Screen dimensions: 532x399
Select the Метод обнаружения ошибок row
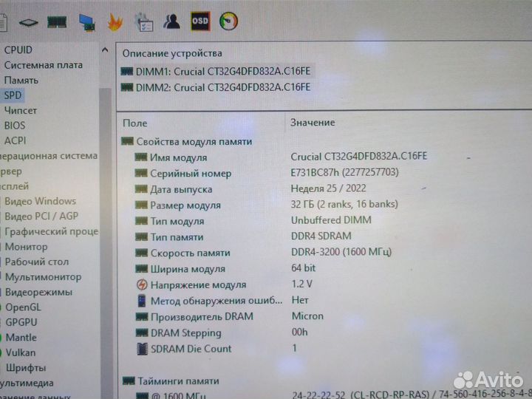coord(222,300)
